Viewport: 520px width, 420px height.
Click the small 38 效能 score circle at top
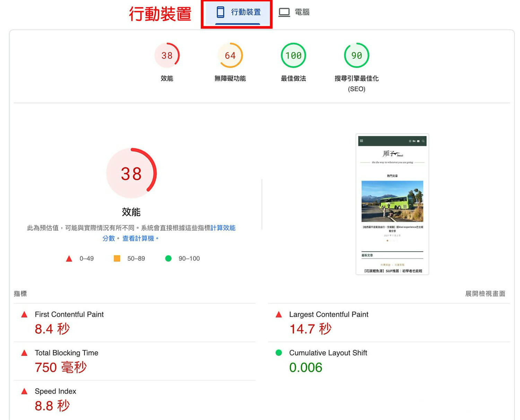point(167,55)
